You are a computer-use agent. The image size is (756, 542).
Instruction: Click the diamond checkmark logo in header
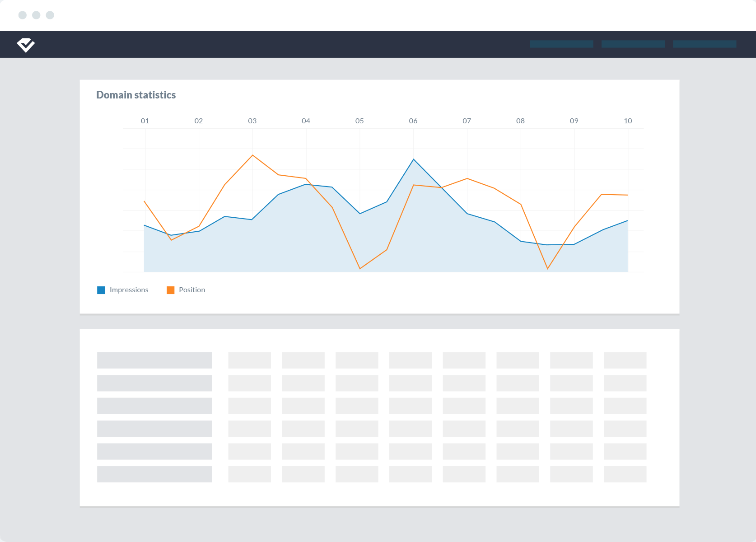coord(26,45)
